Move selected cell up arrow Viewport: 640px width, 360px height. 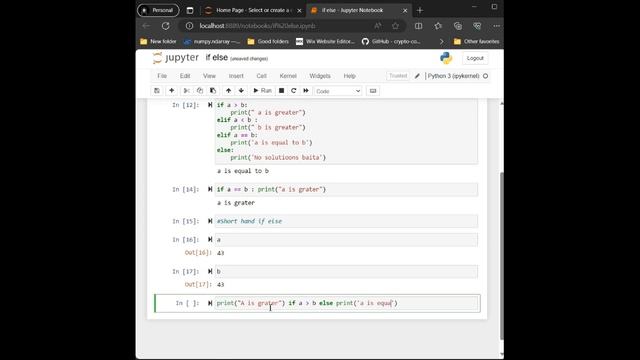228,91
